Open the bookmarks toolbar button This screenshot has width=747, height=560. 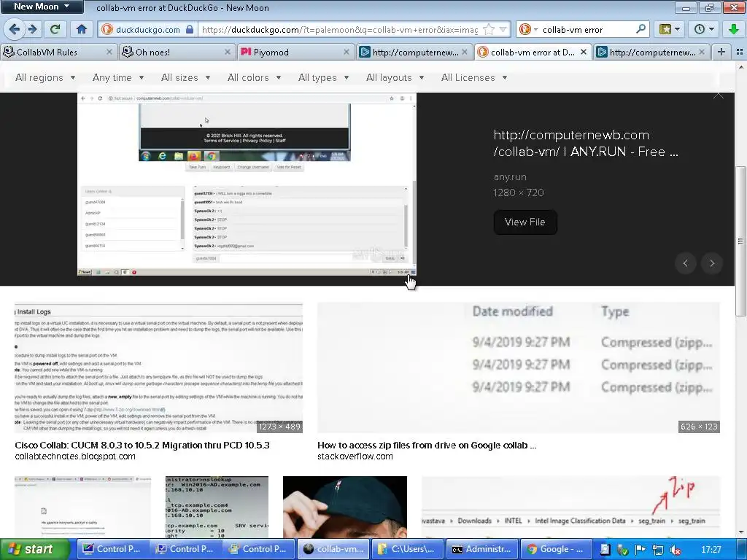tap(670, 29)
